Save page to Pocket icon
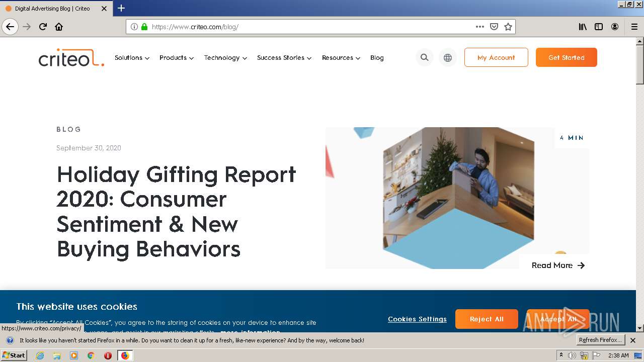The image size is (644, 362). click(494, 27)
